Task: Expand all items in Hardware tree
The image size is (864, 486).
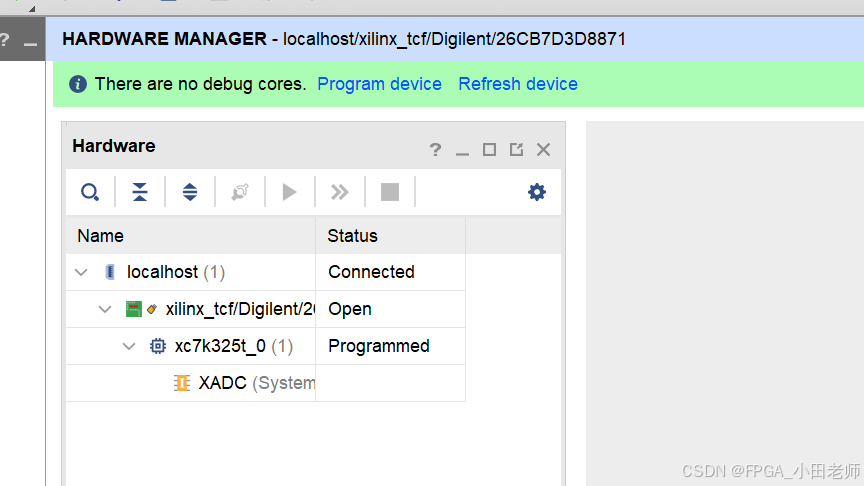Action: 190,192
